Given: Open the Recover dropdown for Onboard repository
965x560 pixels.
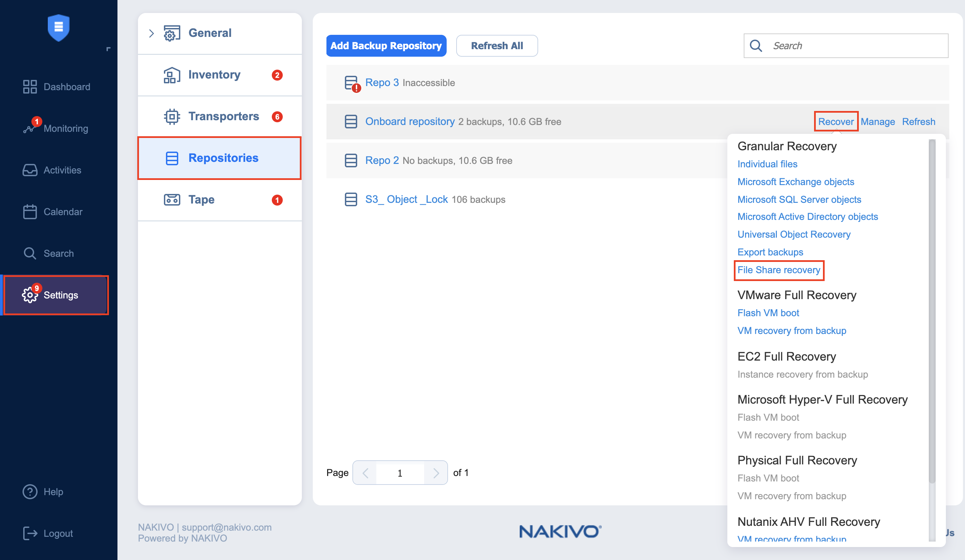Looking at the screenshot, I should click(x=836, y=122).
